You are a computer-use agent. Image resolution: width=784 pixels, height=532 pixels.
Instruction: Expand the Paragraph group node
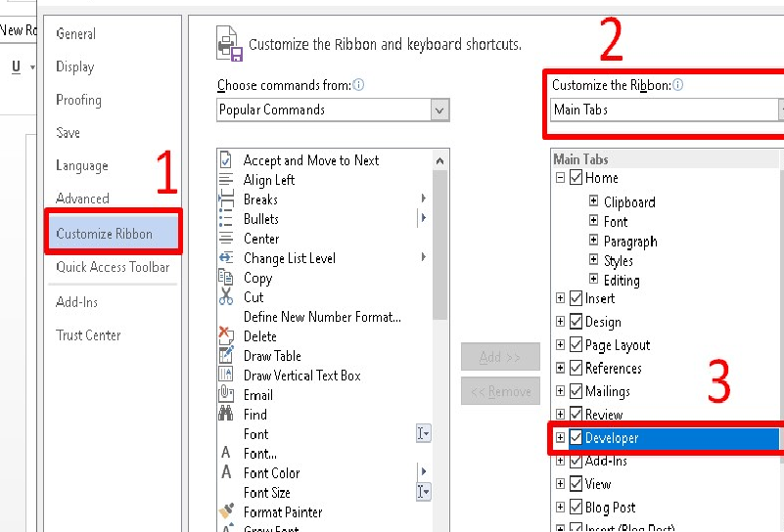(x=593, y=240)
